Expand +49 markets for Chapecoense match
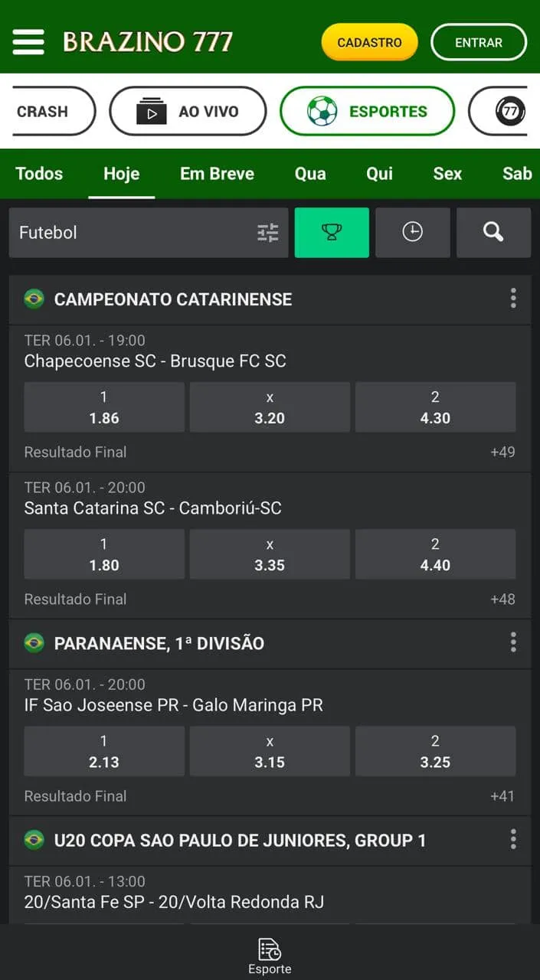This screenshot has height=980, width=540. (x=503, y=452)
